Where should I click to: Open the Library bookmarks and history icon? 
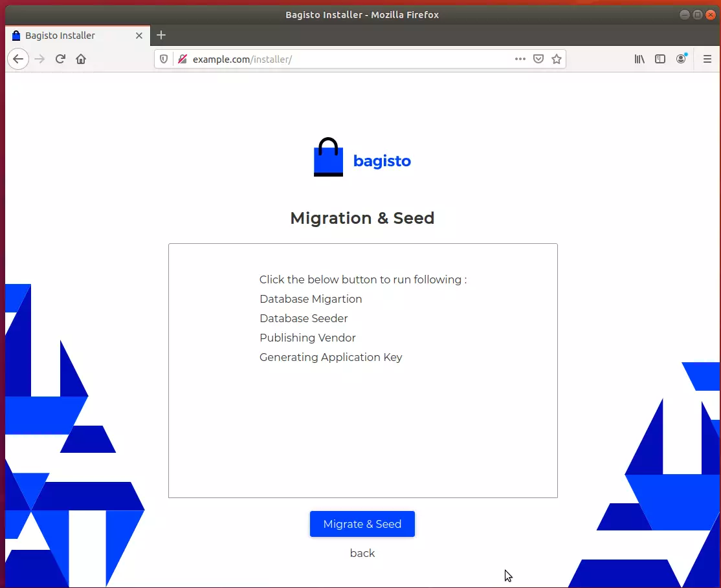pos(639,59)
